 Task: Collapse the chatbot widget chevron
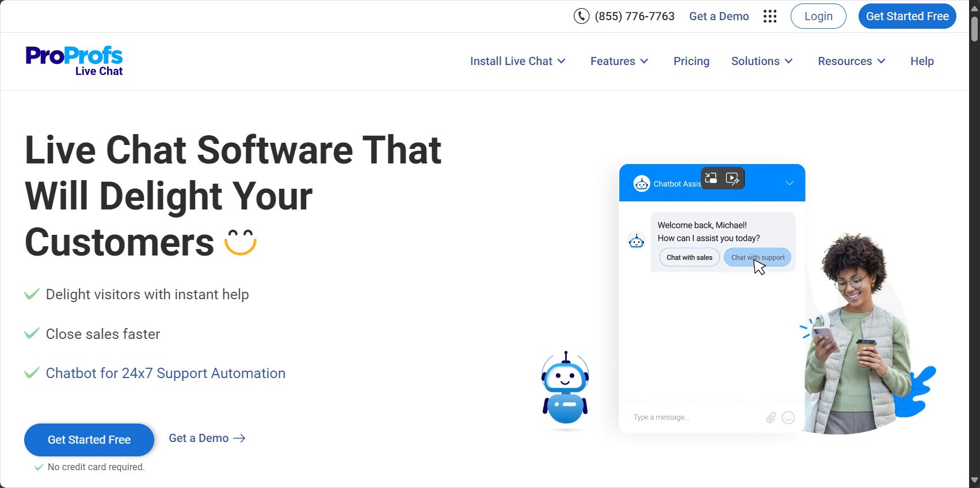point(790,183)
